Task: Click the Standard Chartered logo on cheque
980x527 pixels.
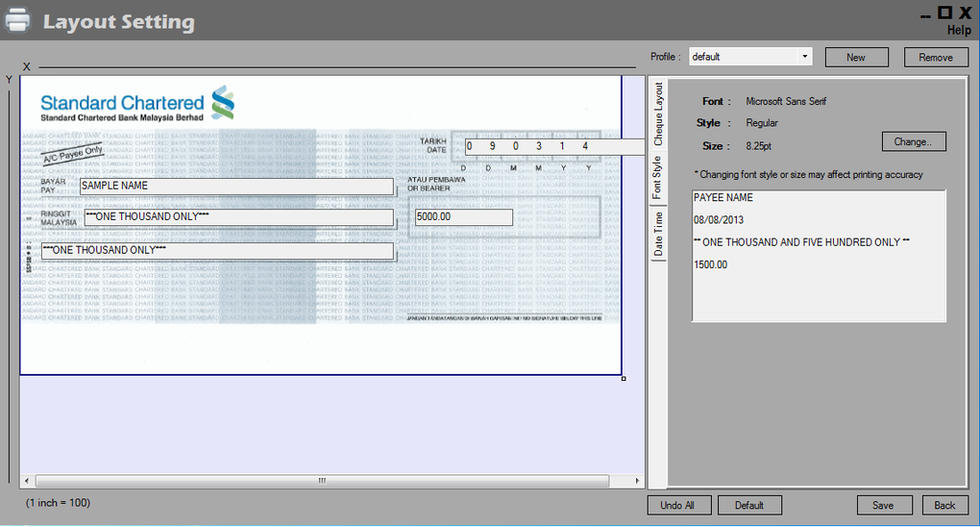Action: pyautogui.click(x=137, y=104)
